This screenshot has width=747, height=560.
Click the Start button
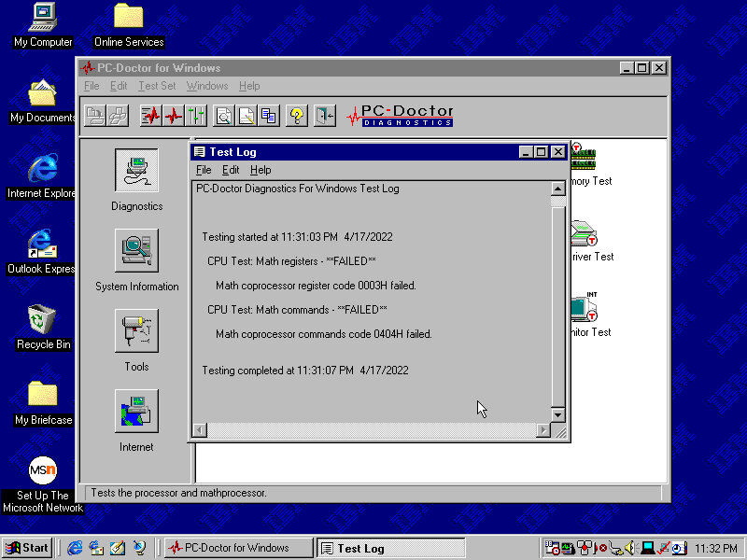point(27,548)
